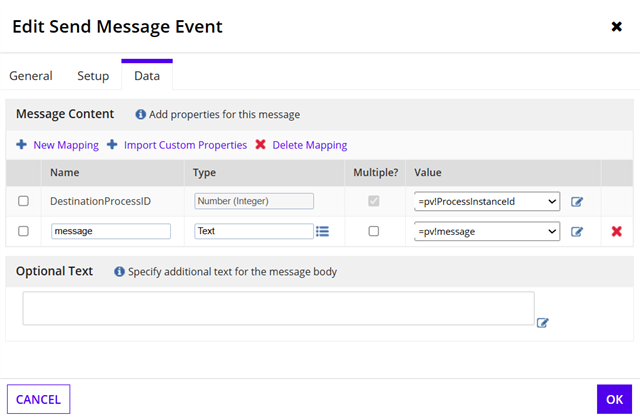Image resolution: width=640 pixels, height=418 pixels.
Task: Expand the =pv!message value dropdown
Action: [x=486, y=231]
